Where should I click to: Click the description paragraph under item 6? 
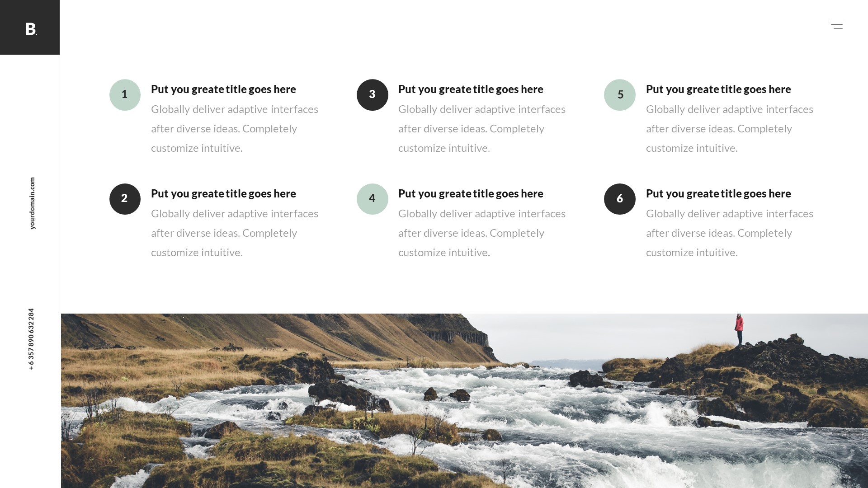[730, 233]
